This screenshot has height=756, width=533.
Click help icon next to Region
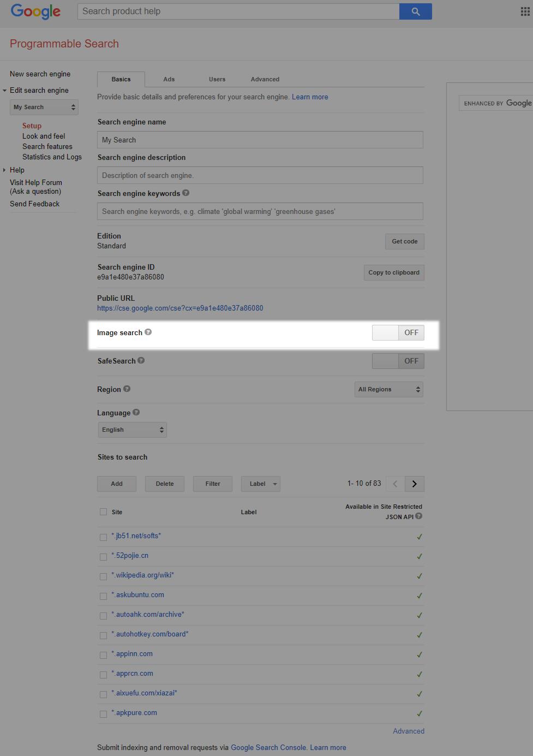click(127, 389)
